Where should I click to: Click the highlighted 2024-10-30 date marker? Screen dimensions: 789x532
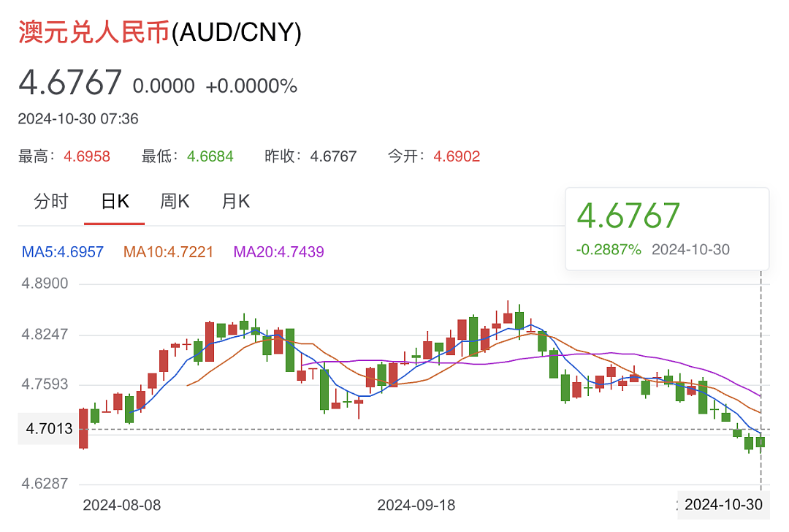(x=723, y=505)
